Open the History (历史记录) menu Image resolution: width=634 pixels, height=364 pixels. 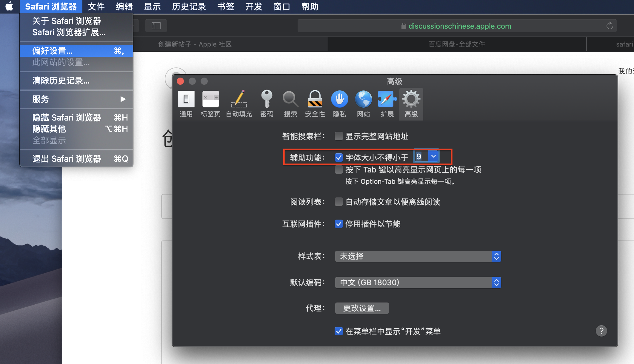coord(189,7)
